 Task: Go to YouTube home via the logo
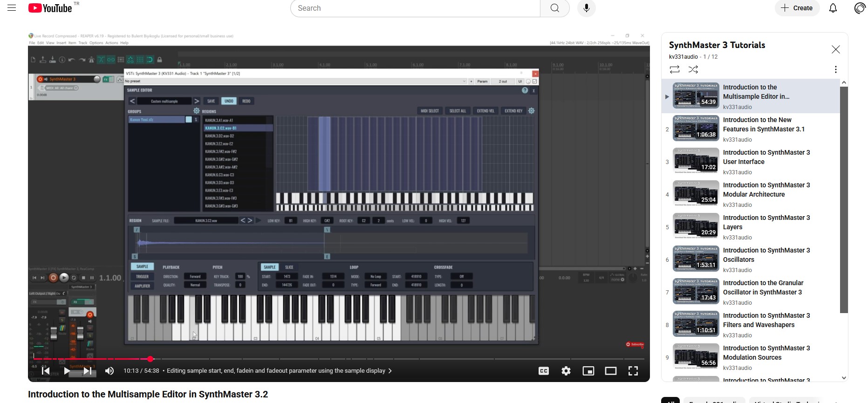pyautogui.click(x=50, y=8)
